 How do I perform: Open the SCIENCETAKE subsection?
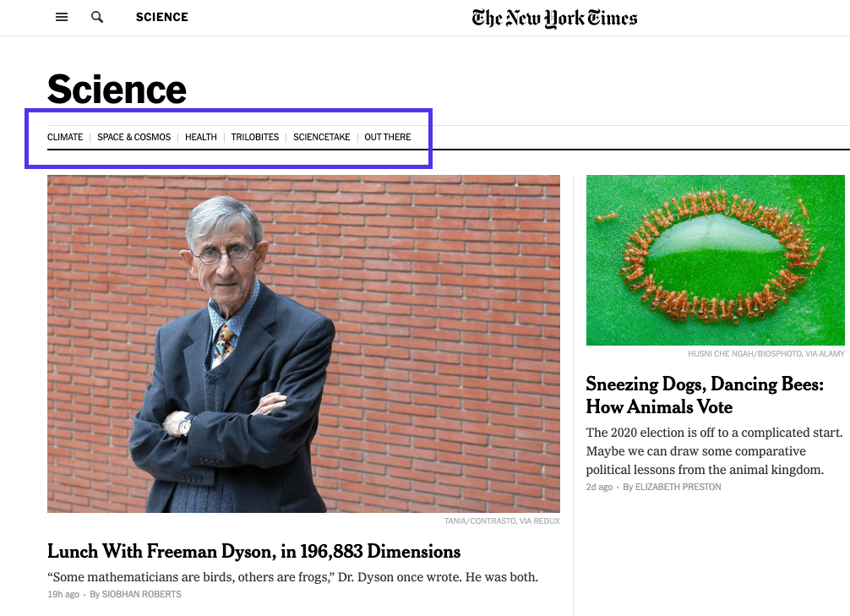tap(321, 137)
